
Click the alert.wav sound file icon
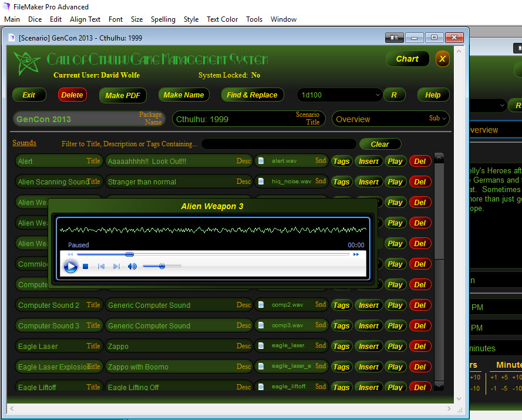click(261, 161)
